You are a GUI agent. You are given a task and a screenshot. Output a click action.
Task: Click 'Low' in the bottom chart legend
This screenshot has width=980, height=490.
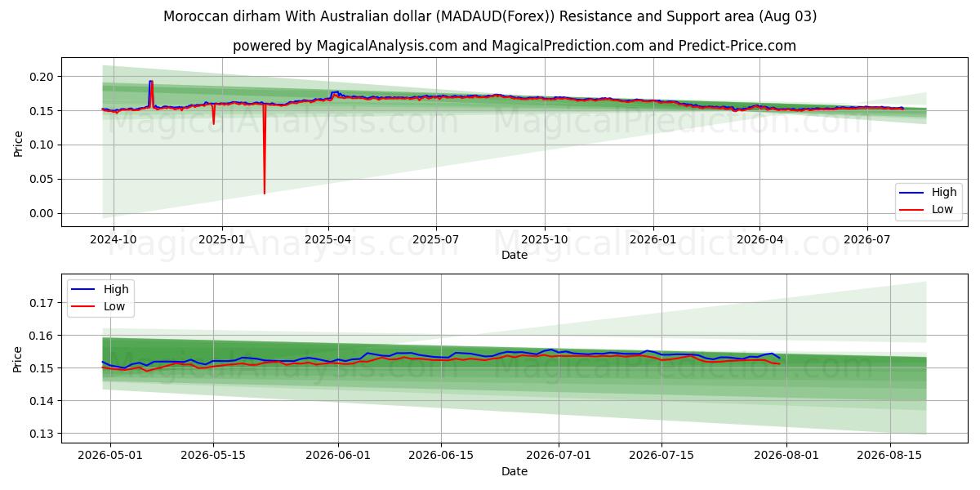pyautogui.click(x=114, y=305)
